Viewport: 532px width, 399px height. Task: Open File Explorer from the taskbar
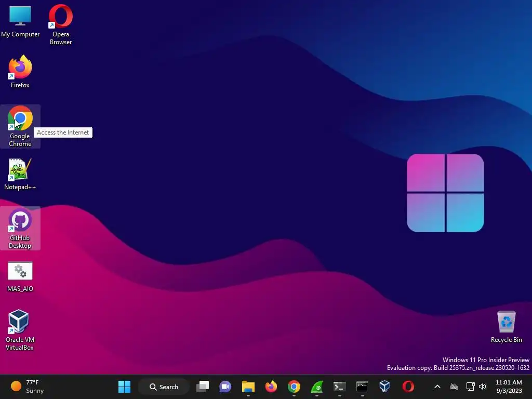tap(248, 387)
